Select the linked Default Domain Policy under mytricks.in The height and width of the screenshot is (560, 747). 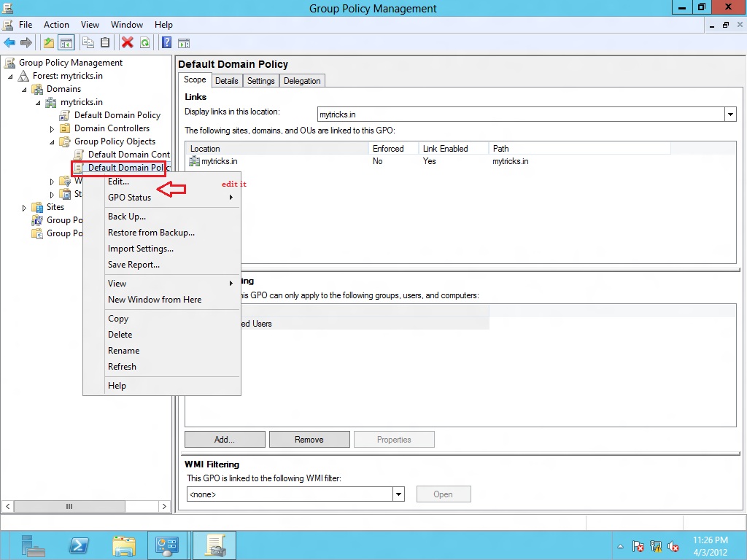[x=117, y=115]
